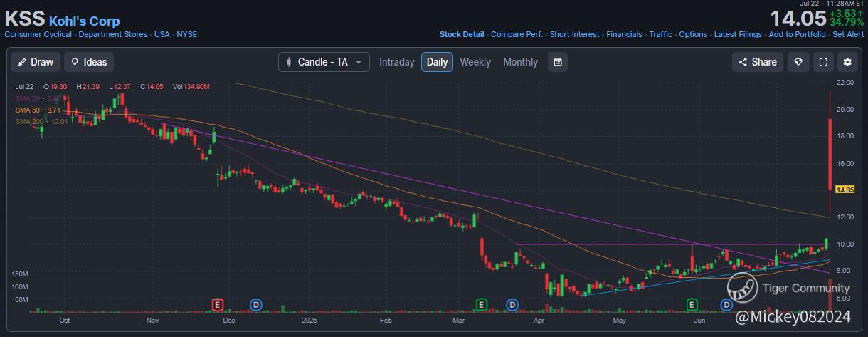Image resolution: width=868 pixels, height=337 pixels.
Task: Open the calendar date range icon
Action: click(x=559, y=62)
